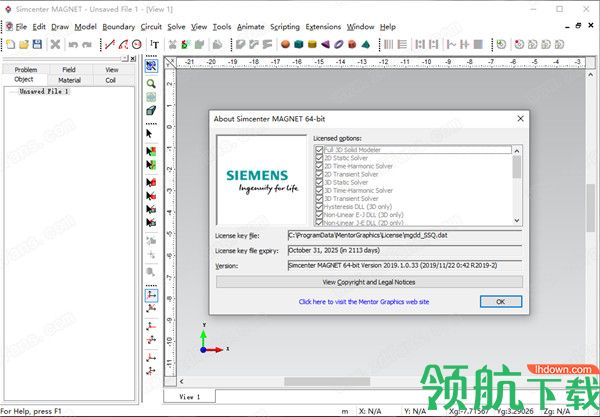Click licensed options list scroll-down arrow

(x=517, y=220)
